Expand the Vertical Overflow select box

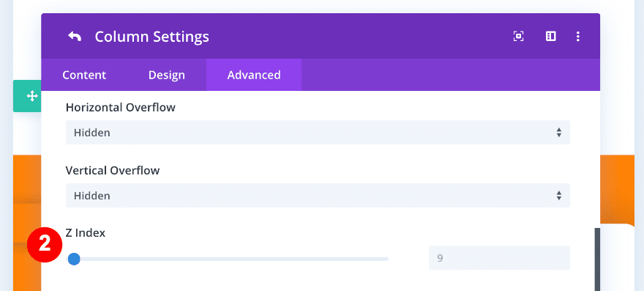(x=318, y=195)
